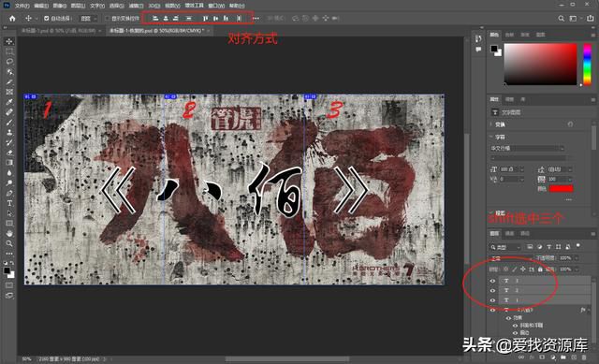The width and height of the screenshot is (599, 364).
Task: Click the three-dots more align options button
Action: [x=256, y=19]
